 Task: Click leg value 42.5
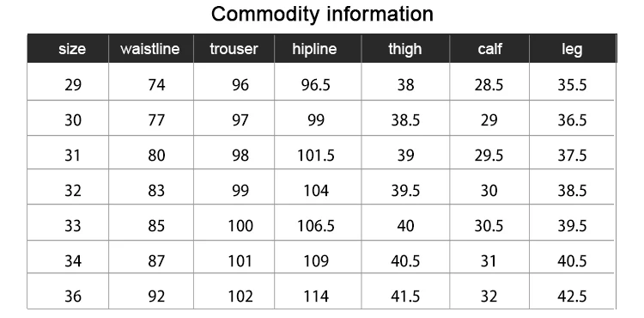(572, 297)
